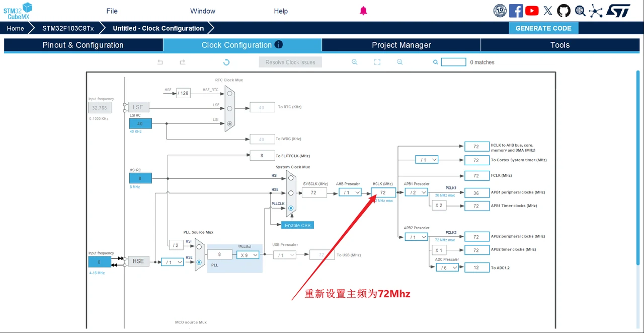The width and height of the screenshot is (644, 333).
Task: Open the AHB Prescaler dropdown
Action: point(350,192)
